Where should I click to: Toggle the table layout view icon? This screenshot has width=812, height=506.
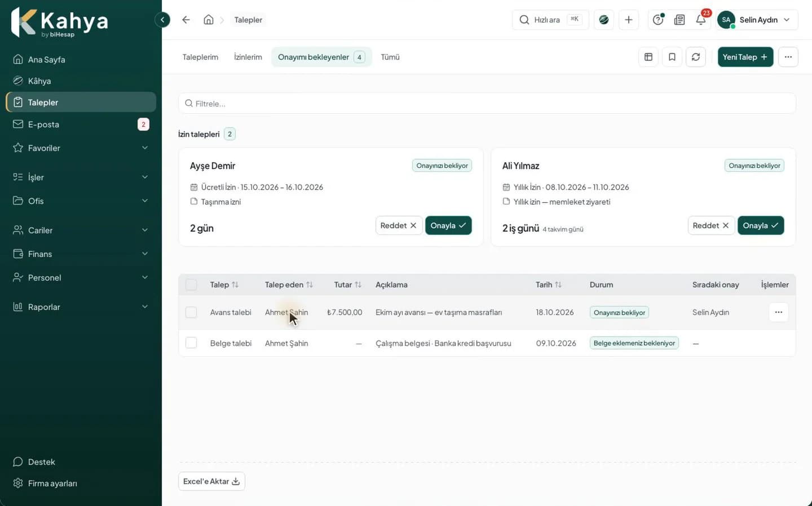[x=648, y=57]
